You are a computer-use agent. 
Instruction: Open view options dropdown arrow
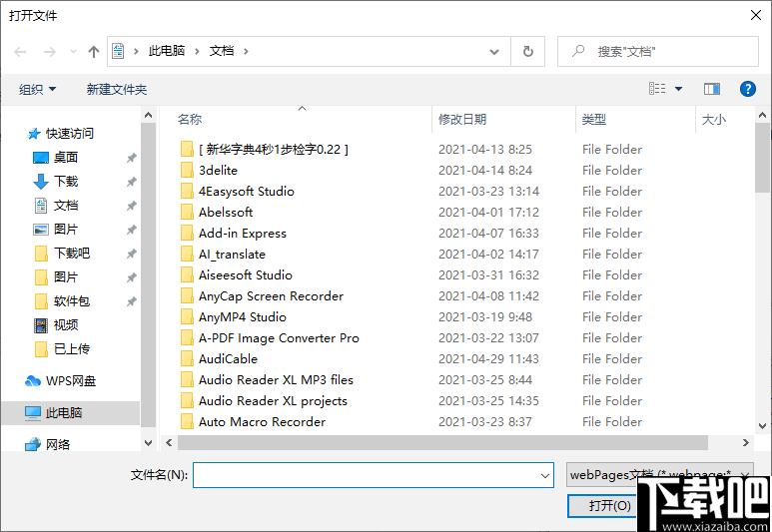pyautogui.click(x=678, y=89)
